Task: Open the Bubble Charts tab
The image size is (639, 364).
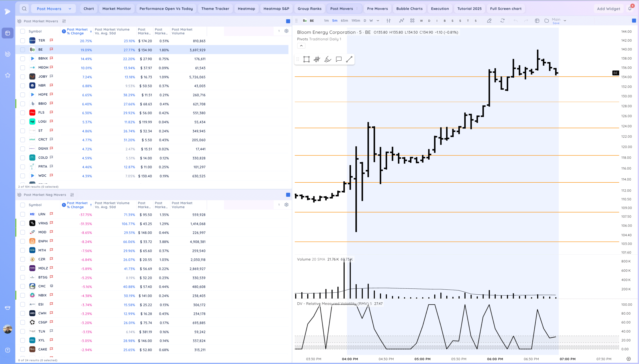Action: click(409, 9)
